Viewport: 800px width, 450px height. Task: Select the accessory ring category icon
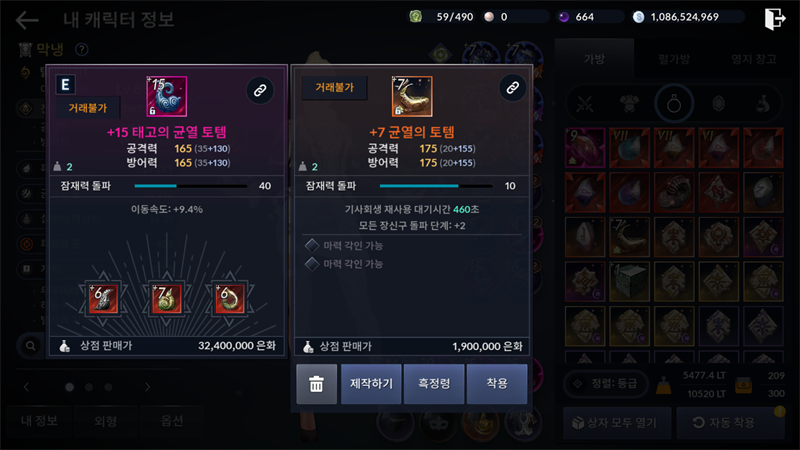674,104
